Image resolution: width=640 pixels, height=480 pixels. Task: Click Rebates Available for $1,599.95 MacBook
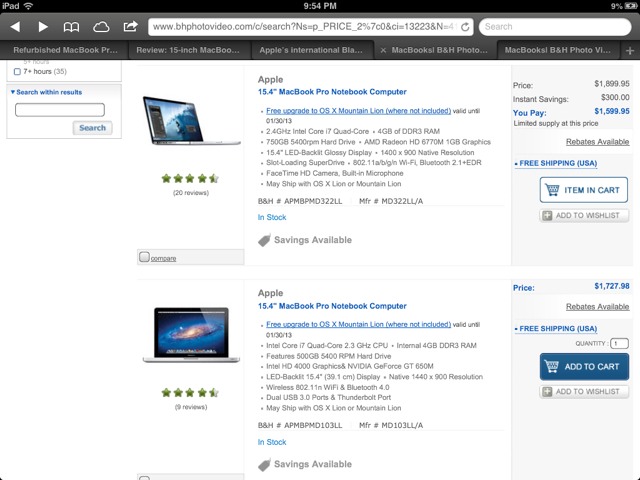(x=597, y=142)
